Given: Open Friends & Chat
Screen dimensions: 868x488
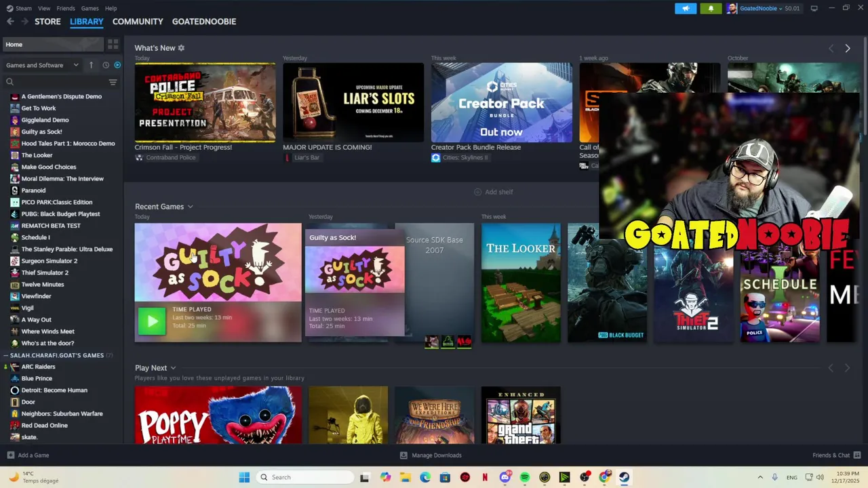Looking at the screenshot, I should [836, 455].
